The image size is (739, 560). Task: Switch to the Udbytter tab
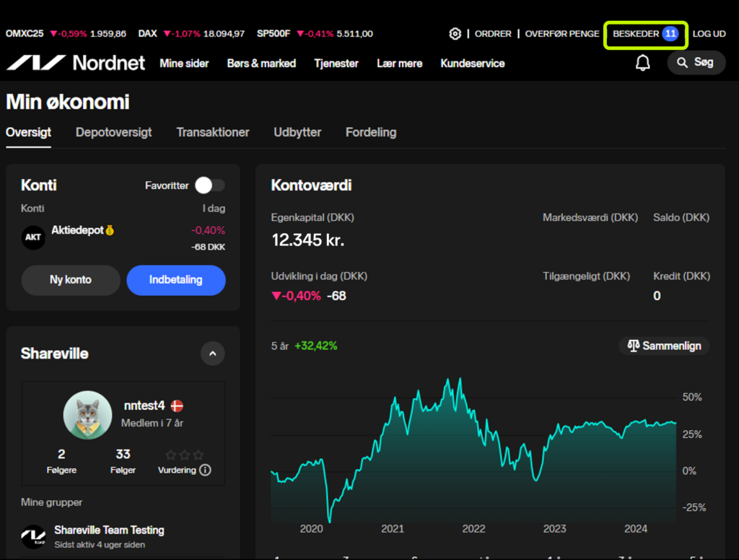[x=297, y=133]
